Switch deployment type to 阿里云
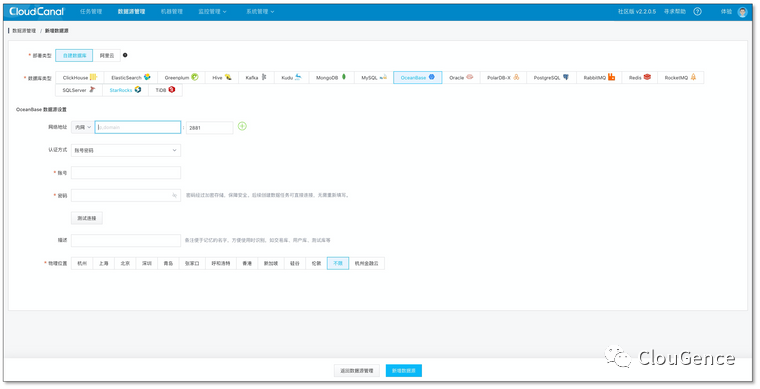Screen dimensions: 760x389 (107, 56)
